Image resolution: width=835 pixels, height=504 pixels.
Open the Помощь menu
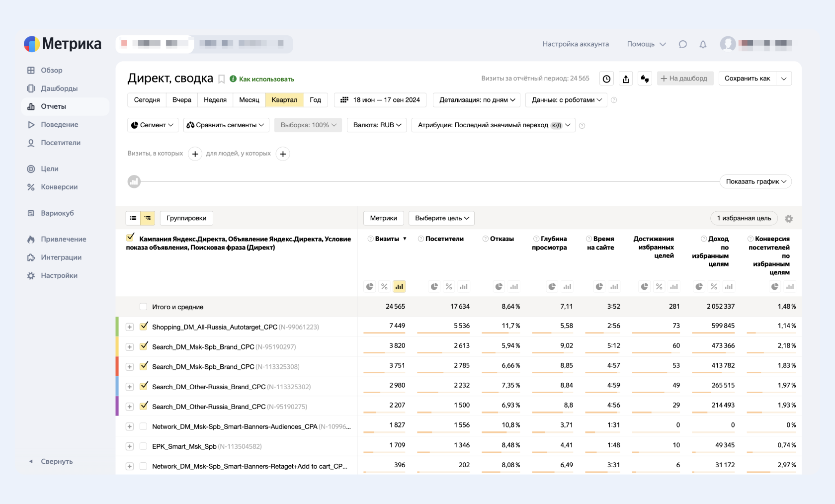tap(646, 44)
